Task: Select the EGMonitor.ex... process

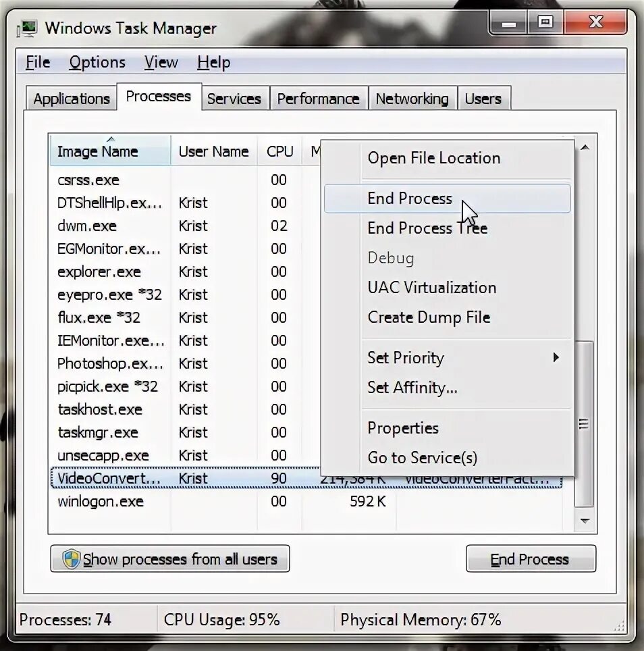Action: click(x=185, y=249)
